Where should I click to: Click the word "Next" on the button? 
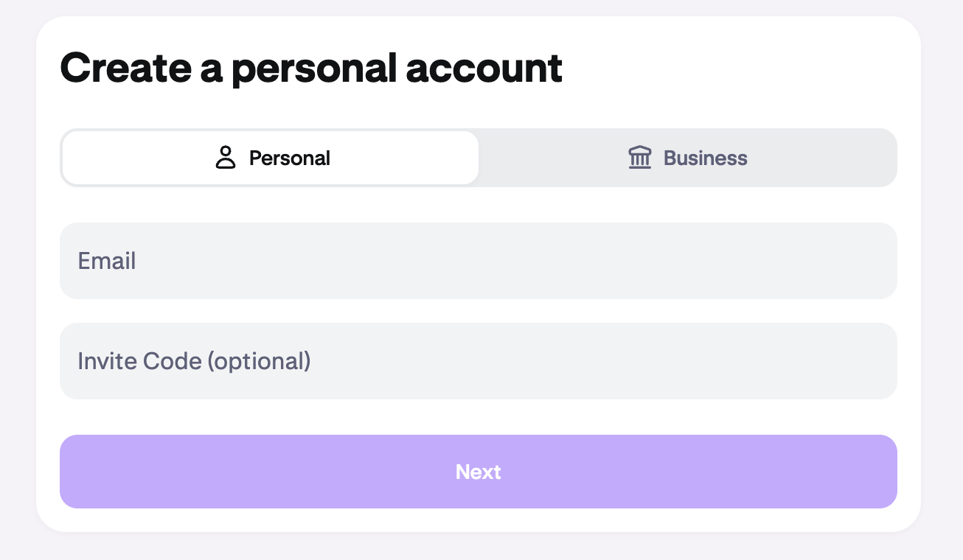[x=478, y=472]
